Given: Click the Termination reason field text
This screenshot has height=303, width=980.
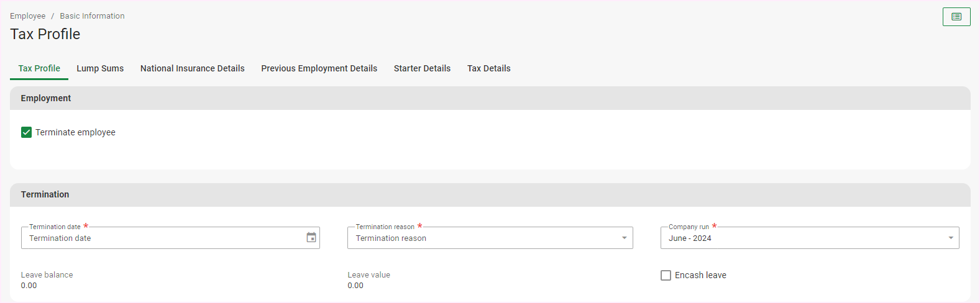Looking at the screenshot, I should (x=391, y=238).
